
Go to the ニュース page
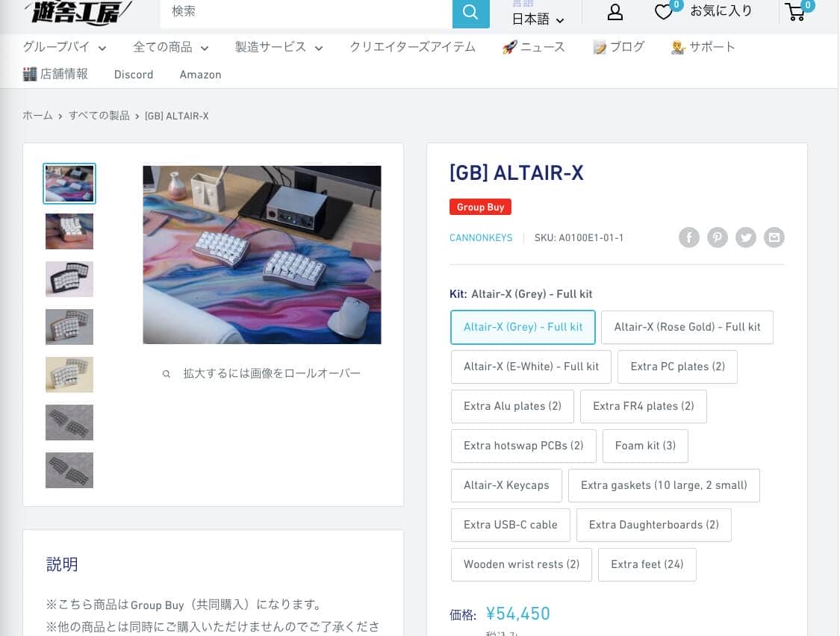534,47
